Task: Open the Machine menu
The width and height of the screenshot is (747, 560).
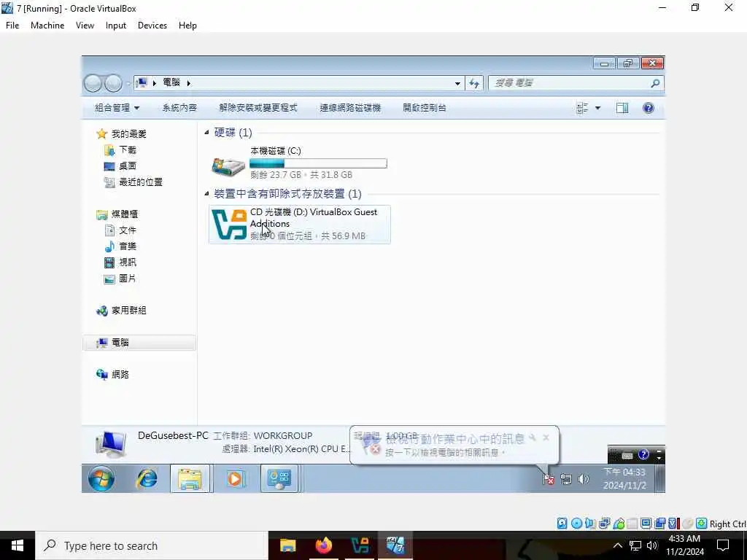Action: tap(47, 26)
